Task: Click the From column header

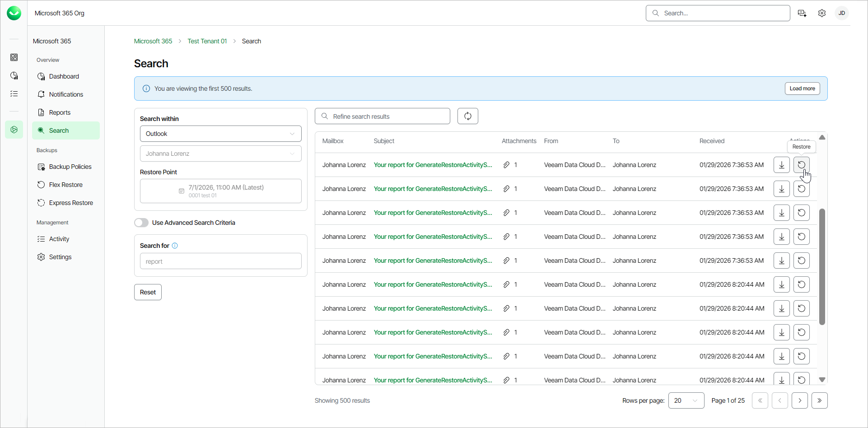Action: [551, 141]
